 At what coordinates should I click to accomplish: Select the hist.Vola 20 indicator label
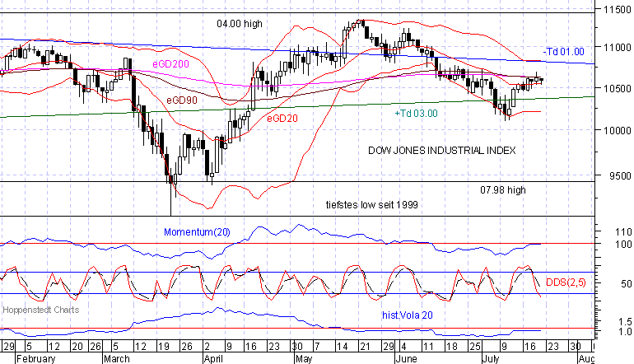pyautogui.click(x=408, y=315)
